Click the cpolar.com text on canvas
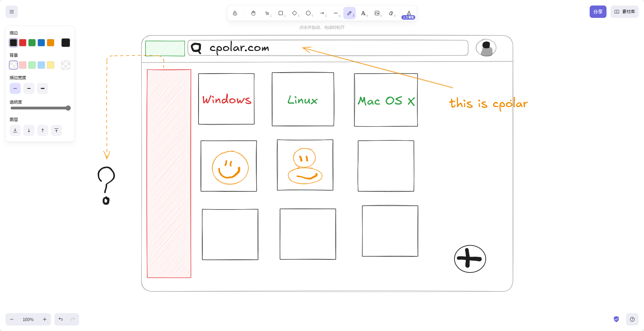 239,48
